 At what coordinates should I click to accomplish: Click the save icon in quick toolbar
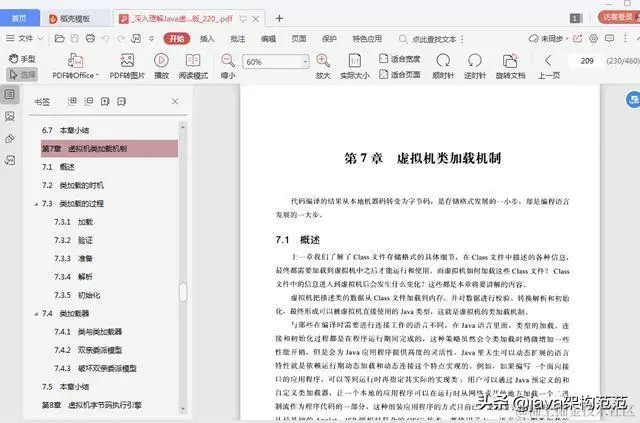point(75,38)
